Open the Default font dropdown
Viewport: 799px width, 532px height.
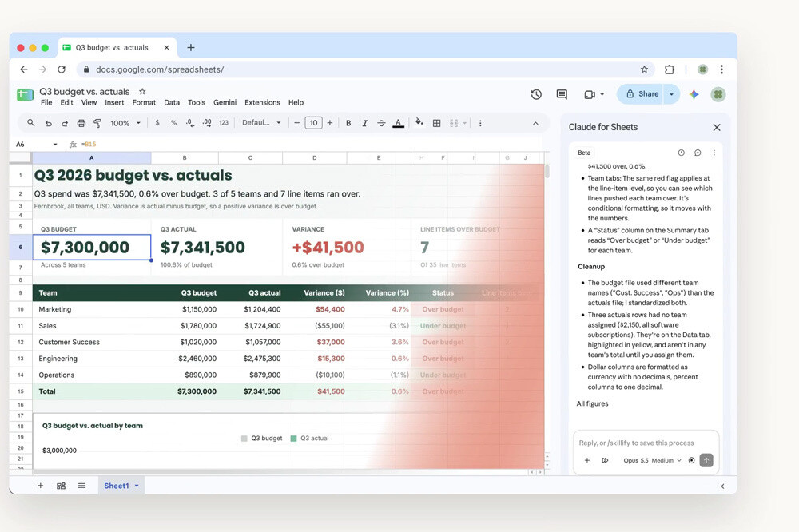(x=261, y=123)
